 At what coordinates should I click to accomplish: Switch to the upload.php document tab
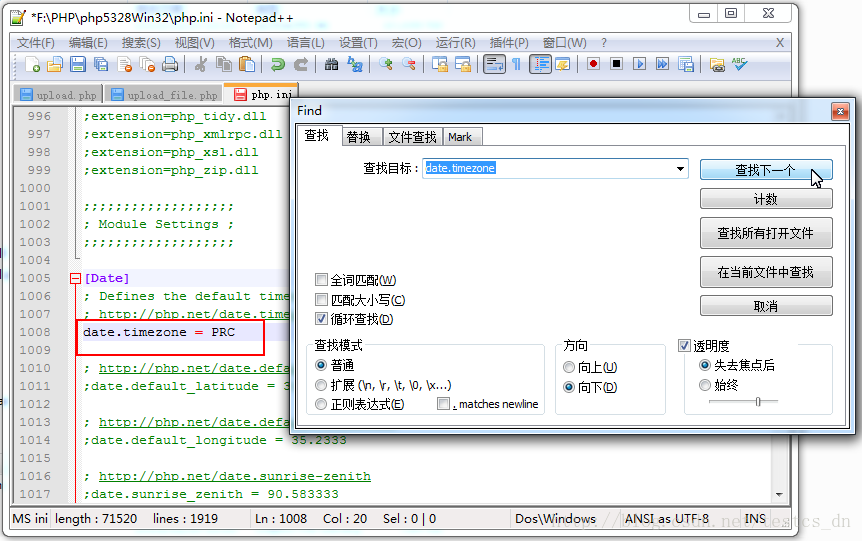[59, 95]
